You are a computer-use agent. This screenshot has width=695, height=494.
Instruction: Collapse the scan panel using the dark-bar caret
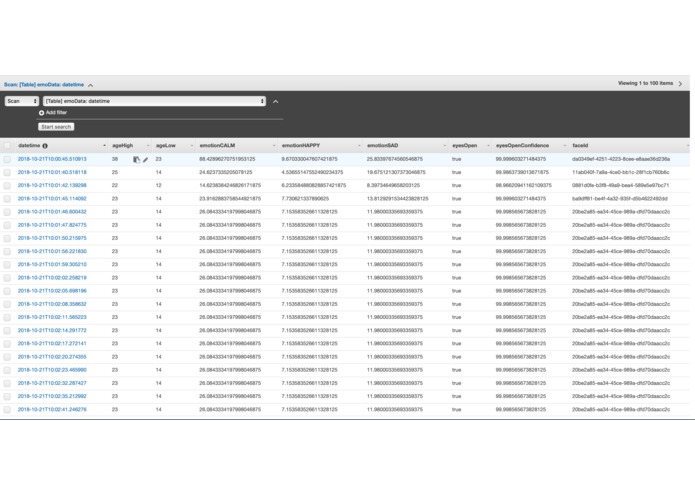point(276,101)
